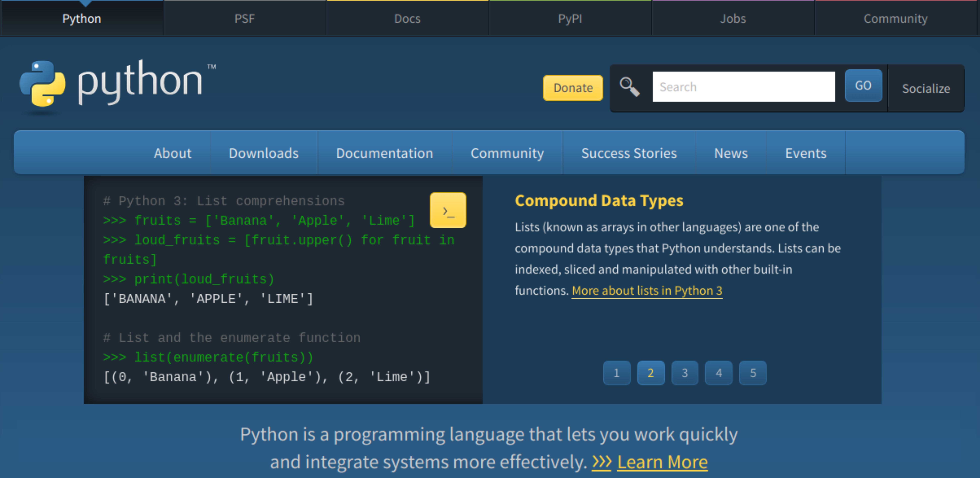
Task: Select slide 5 in the code carousel
Action: click(x=753, y=373)
